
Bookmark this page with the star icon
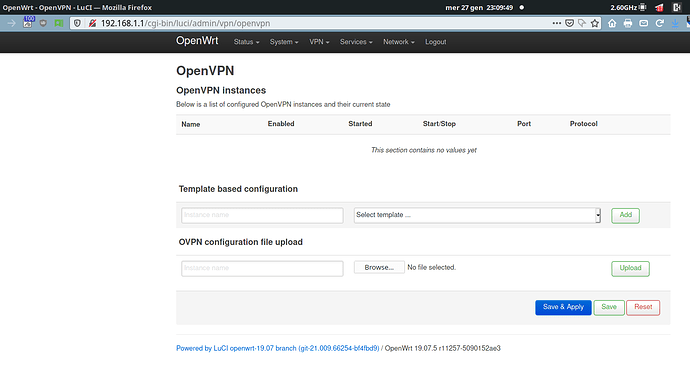click(595, 23)
